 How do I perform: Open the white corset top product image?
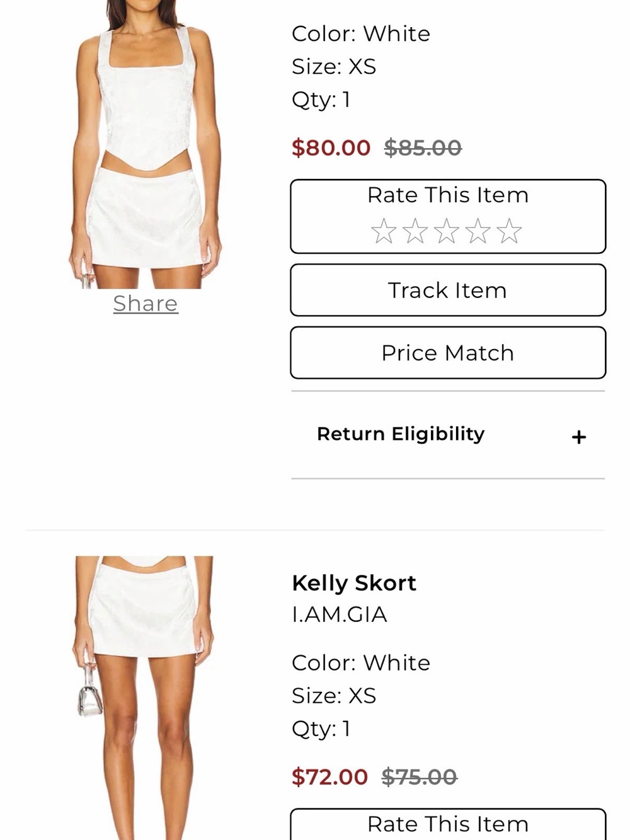pyautogui.click(x=146, y=144)
